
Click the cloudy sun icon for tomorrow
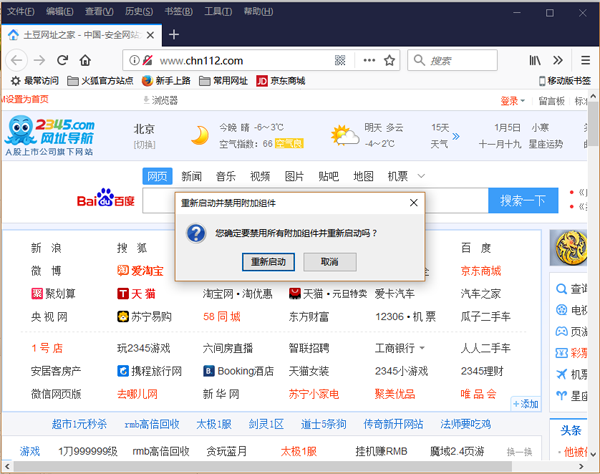click(x=345, y=135)
